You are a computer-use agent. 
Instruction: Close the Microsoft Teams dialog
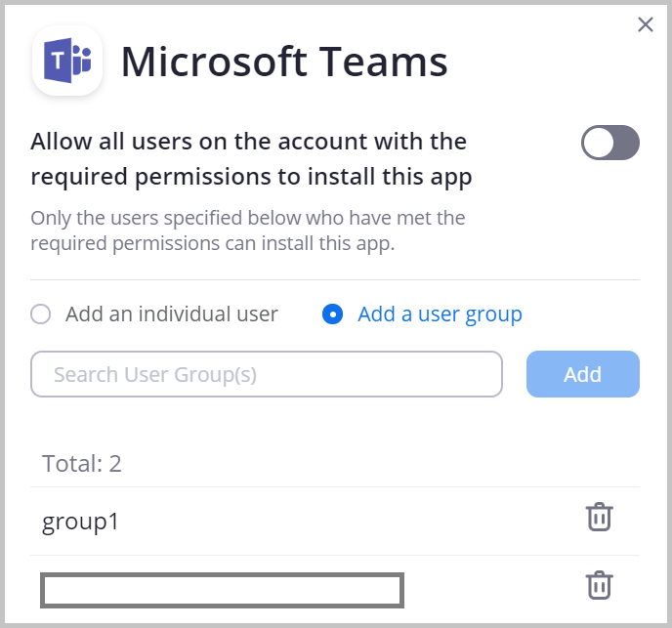645,24
